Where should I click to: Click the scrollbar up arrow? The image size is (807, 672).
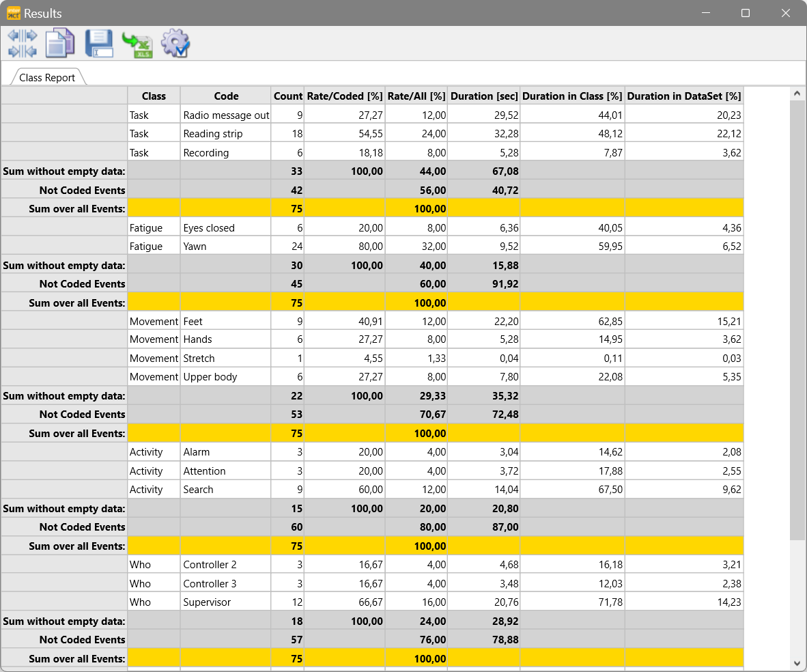[797, 94]
